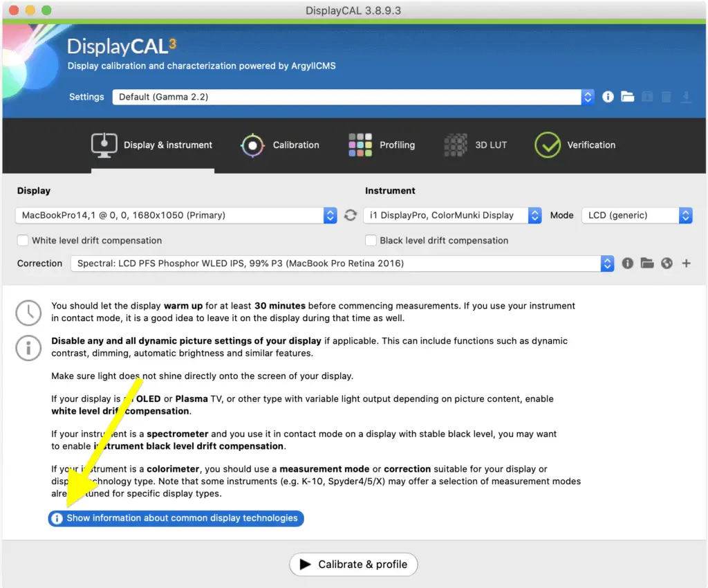The height and width of the screenshot is (588, 708).
Task: Click the '30 minutes' warm up text
Action: pyautogui.click(x=280, y=306)
